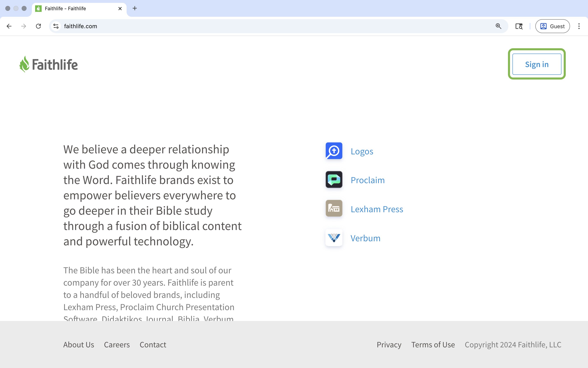The width and height of the screenshot is (588, 368).
Task: Open the Logos app icon
Action: (334, 151)
